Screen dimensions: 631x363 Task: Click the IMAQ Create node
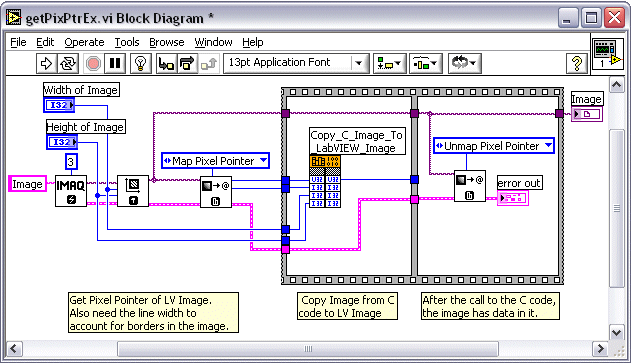pyautogui.click(x=71, y=191)
